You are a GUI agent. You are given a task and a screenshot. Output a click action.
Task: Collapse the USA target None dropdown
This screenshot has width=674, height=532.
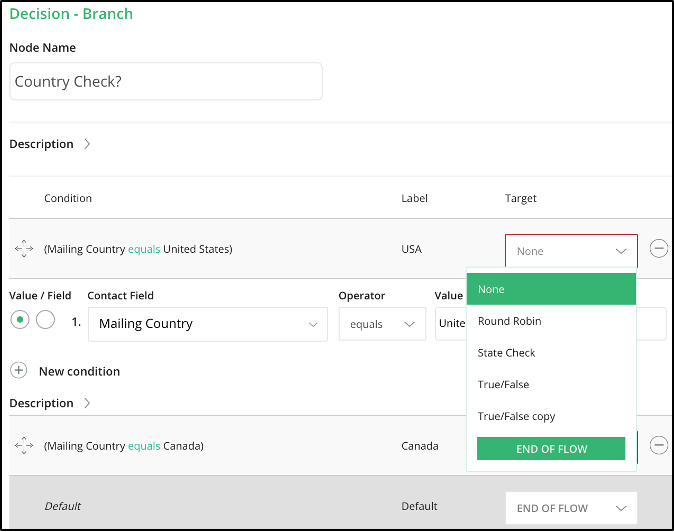(571, 251)
